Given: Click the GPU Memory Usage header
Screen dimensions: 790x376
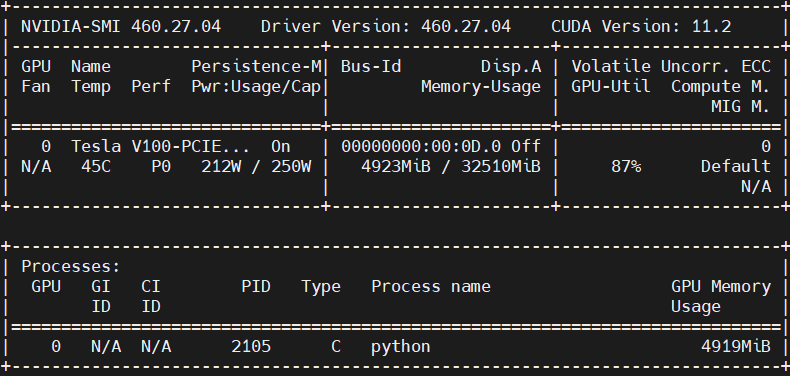Looking at the screenshot, I should point(720,296).
